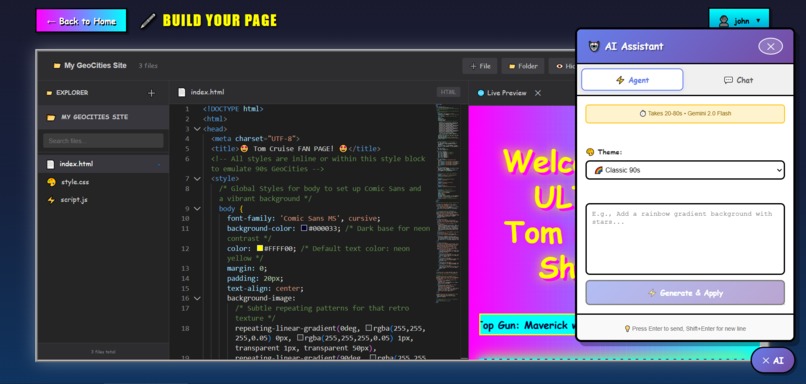
Task: Click the 3 files count text in header
Action: 148,66
